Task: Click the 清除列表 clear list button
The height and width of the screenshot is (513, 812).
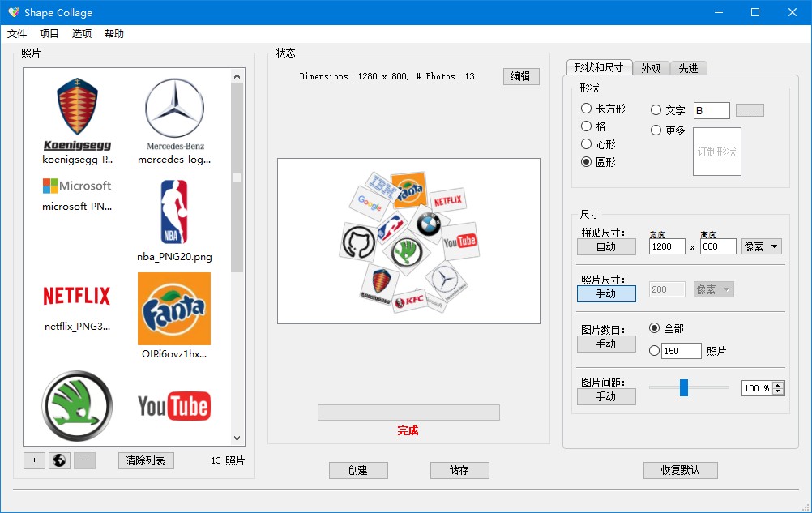Action: pyautogui.click(x=146, y=460)
